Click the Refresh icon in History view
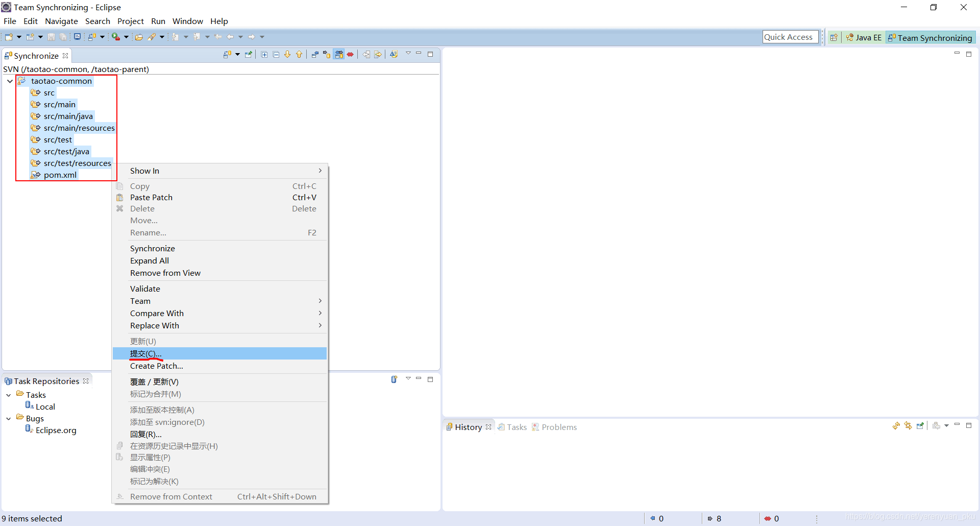The image size is (980, 526). pos(896,426)
